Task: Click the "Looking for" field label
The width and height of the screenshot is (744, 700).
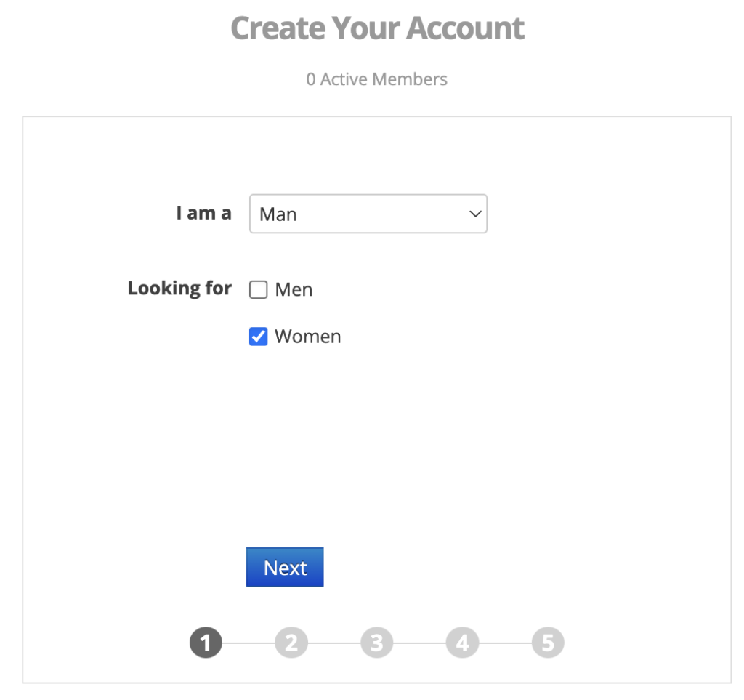Action: click(x=179, y=289)
